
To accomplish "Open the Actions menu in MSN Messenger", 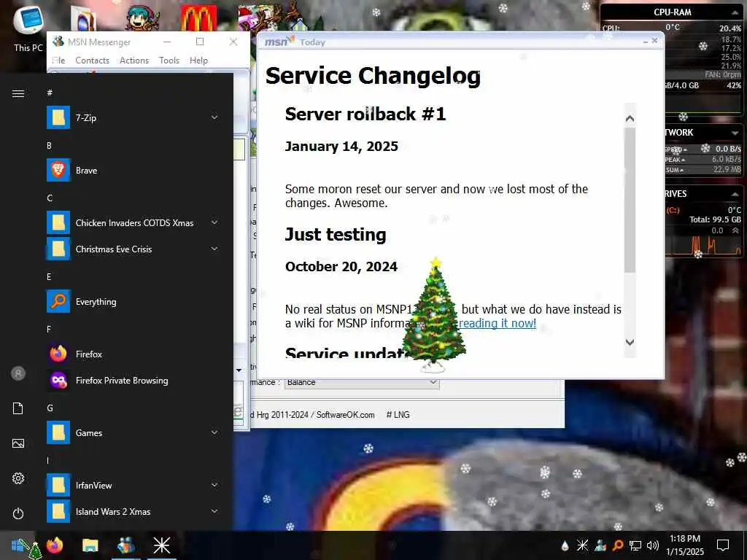I will (x=134, y=61).
